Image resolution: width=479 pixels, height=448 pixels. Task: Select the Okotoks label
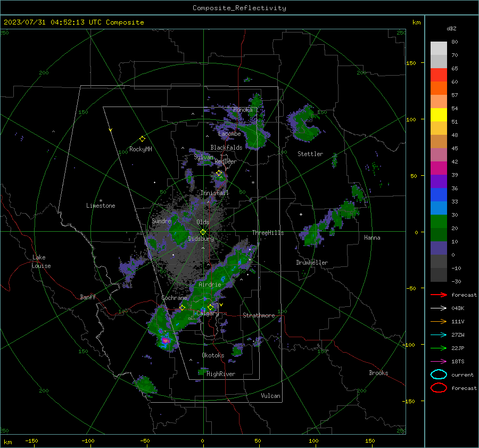pos(213,355)
